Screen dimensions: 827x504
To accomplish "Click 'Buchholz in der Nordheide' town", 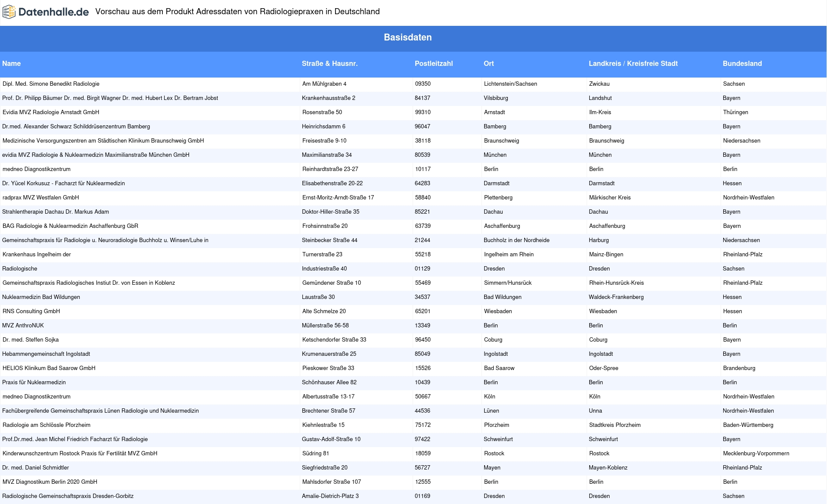I will tap(516, 240).
